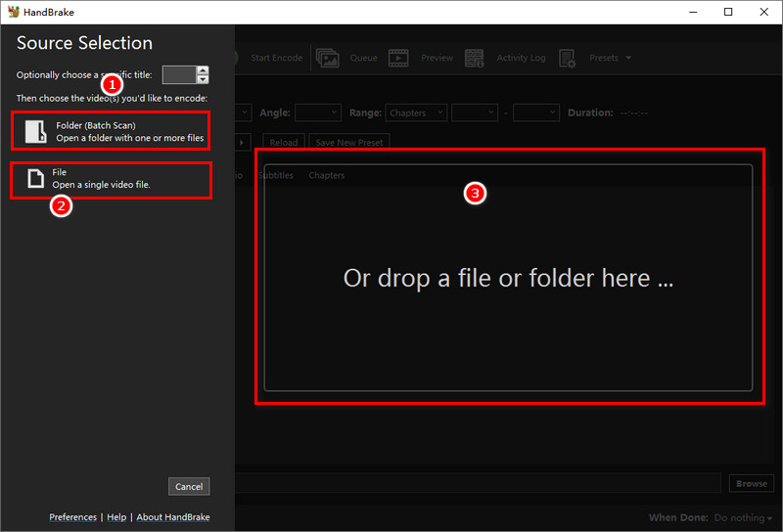
Task: Click the Presets document gear icon
Action: [568, 58]
